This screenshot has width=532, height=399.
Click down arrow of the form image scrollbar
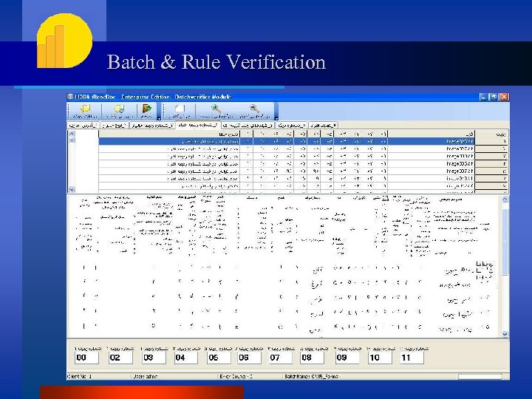[505, 334]
